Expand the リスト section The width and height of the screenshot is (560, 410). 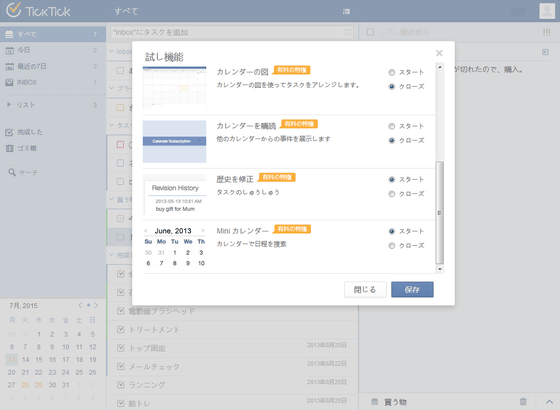pyautogui.click(x=9, y=105)
